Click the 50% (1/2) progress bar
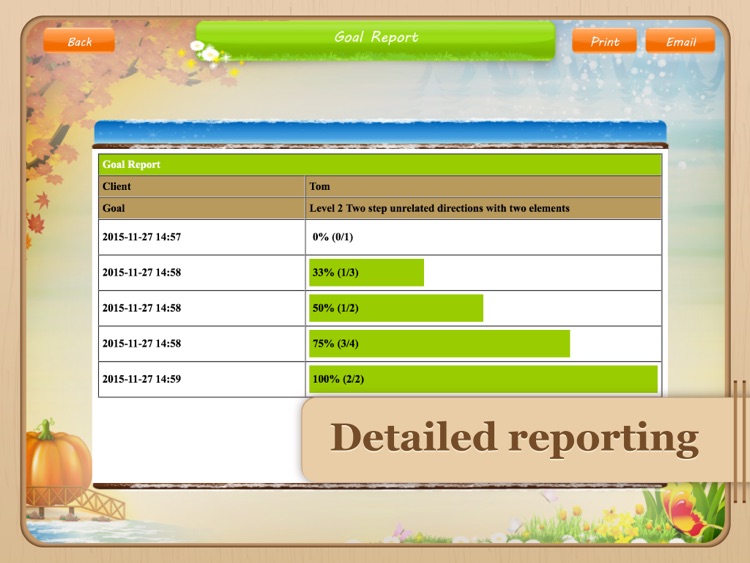The height and width of the screenshot is (563, 750). click(396, 308)
